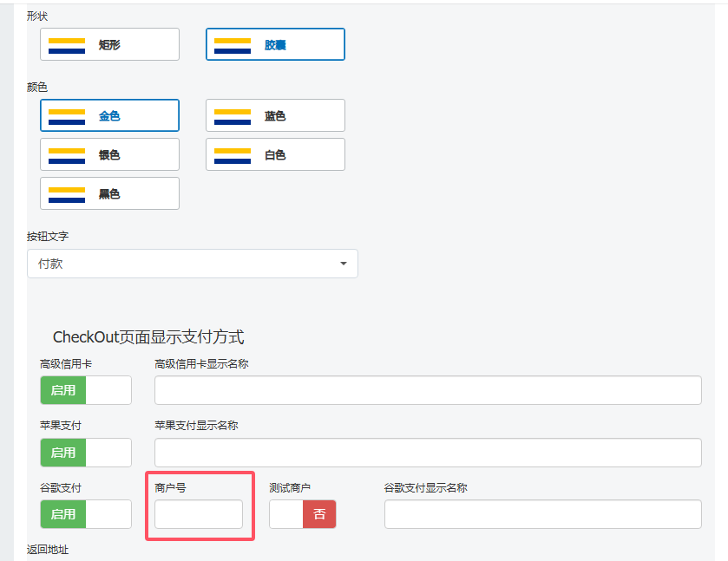Select the 矩形 shape option

(109, 44)
